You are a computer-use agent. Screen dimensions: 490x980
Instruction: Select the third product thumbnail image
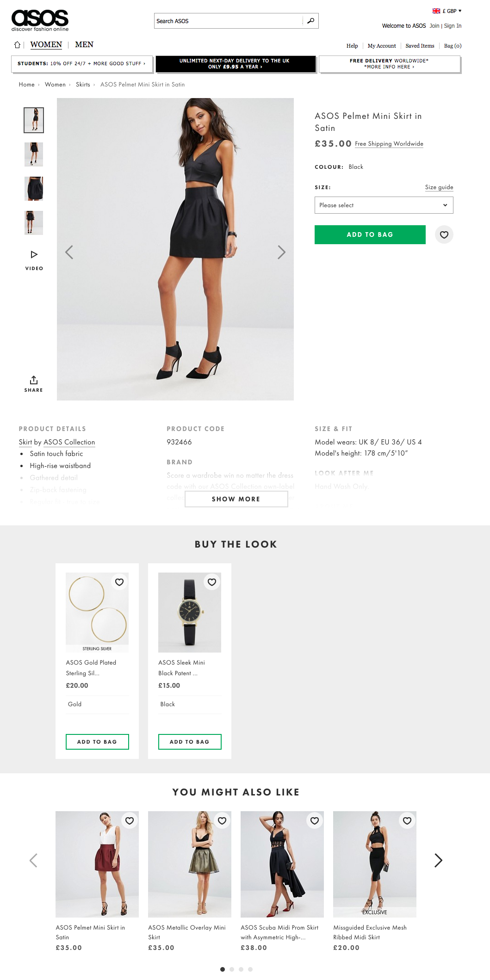[x=34, y=189]
